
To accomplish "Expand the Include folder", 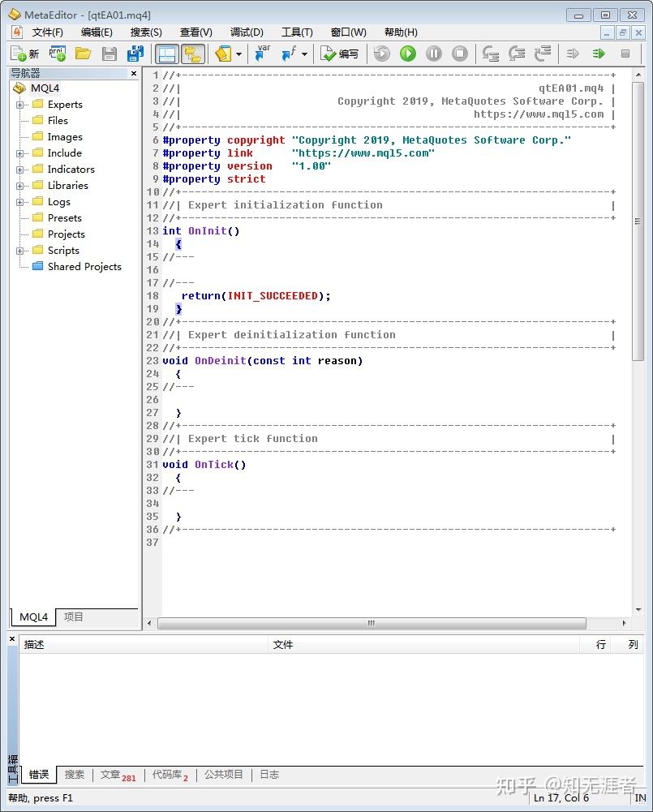I will 19,153.
